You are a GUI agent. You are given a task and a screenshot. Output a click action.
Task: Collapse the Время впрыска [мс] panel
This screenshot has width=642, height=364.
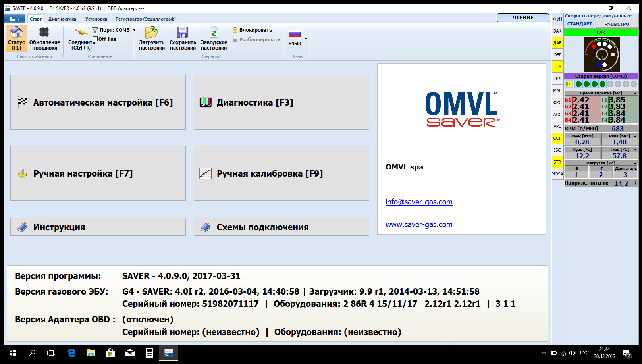tap(635, 93)
